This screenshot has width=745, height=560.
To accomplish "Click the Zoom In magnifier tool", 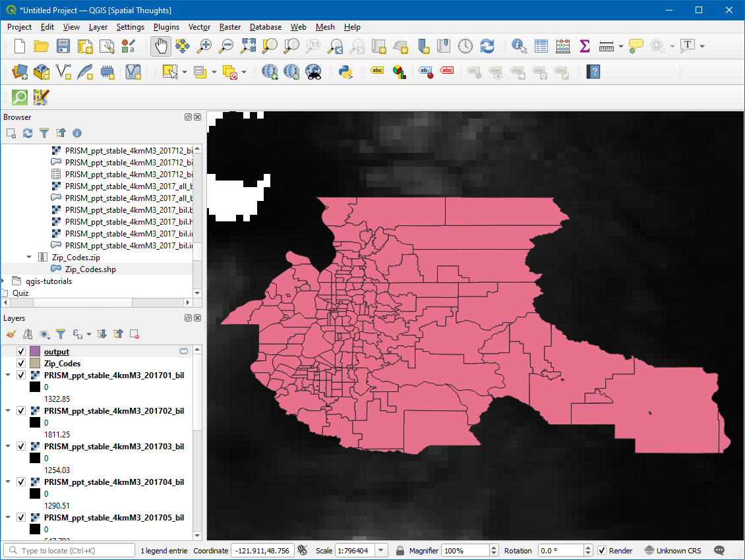I will pyautogui.click(x=205, y=46).
